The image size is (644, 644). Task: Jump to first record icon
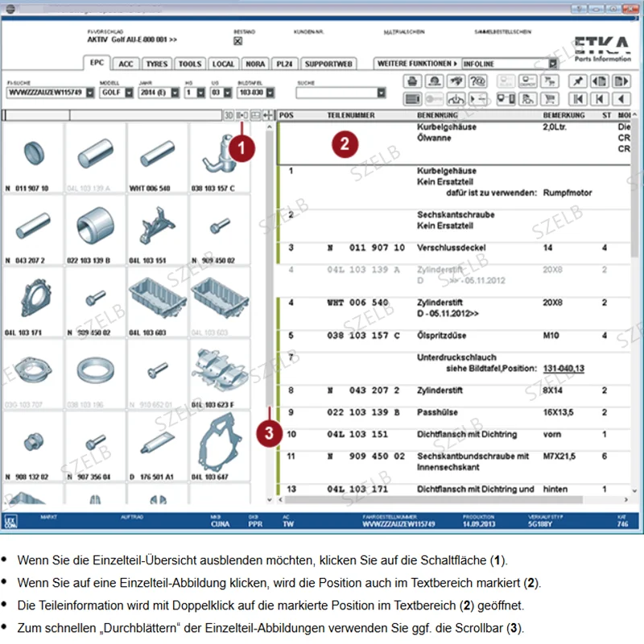577,99
